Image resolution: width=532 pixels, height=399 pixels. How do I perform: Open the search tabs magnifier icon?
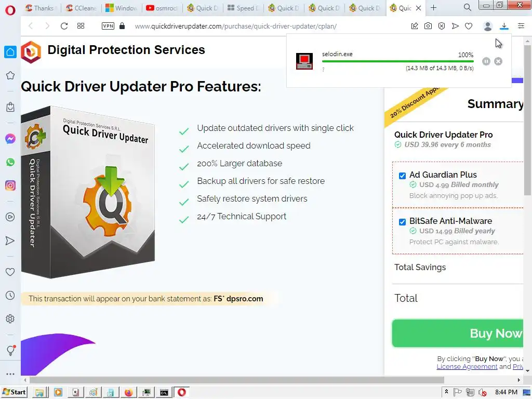pyautogui.click(x=468, y=7)
